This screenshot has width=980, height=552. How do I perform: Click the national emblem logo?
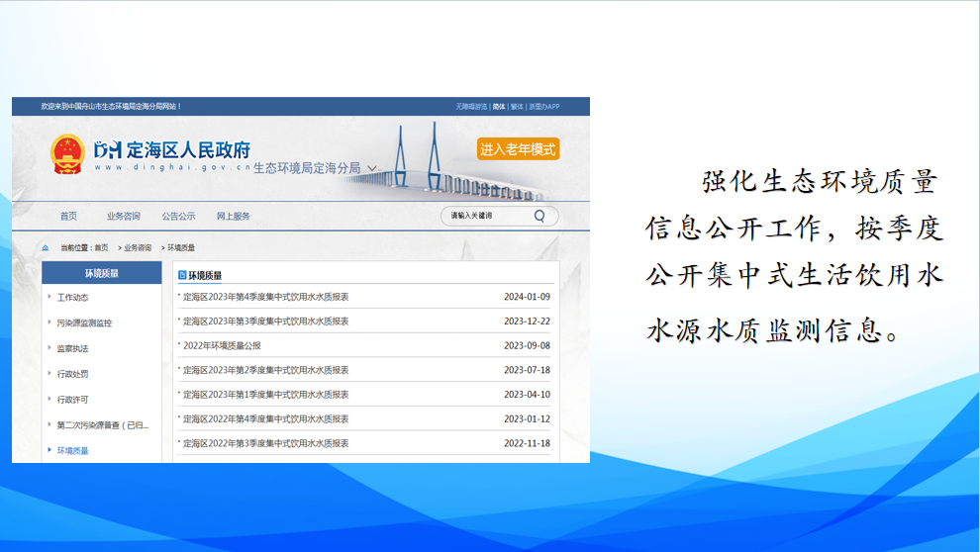click(67, 154)
